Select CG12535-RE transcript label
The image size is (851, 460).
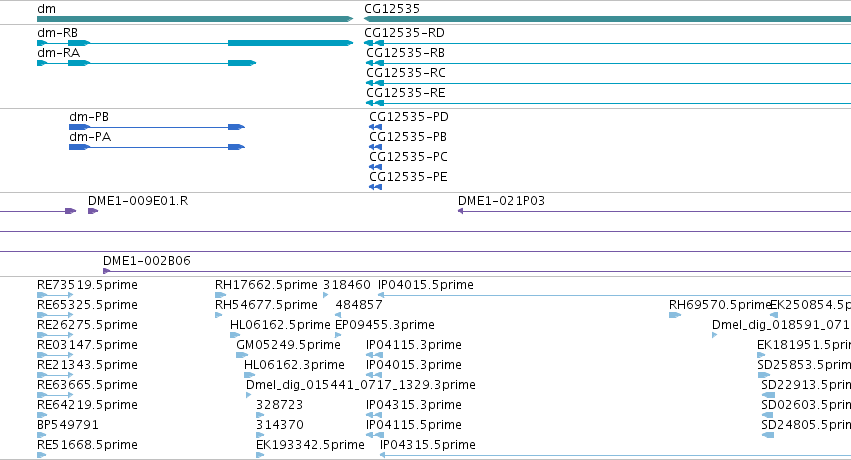pos(405,93)
